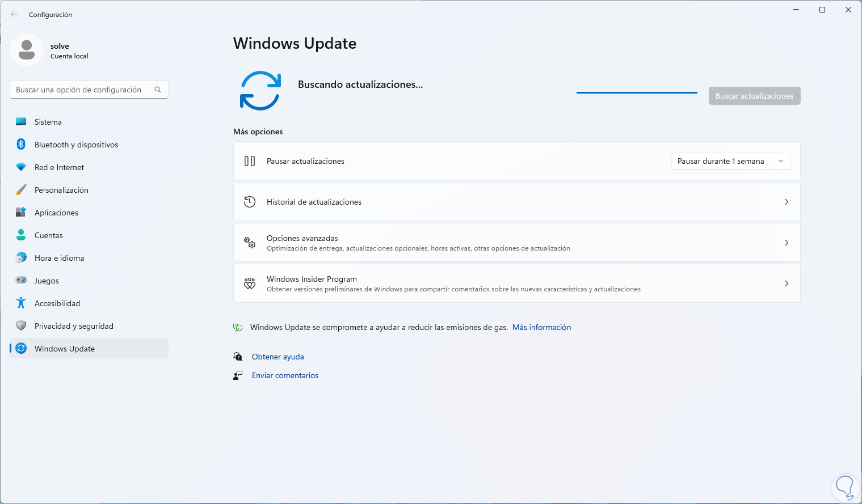Open the Windows Insider Program row

click(x=517, y=283)
